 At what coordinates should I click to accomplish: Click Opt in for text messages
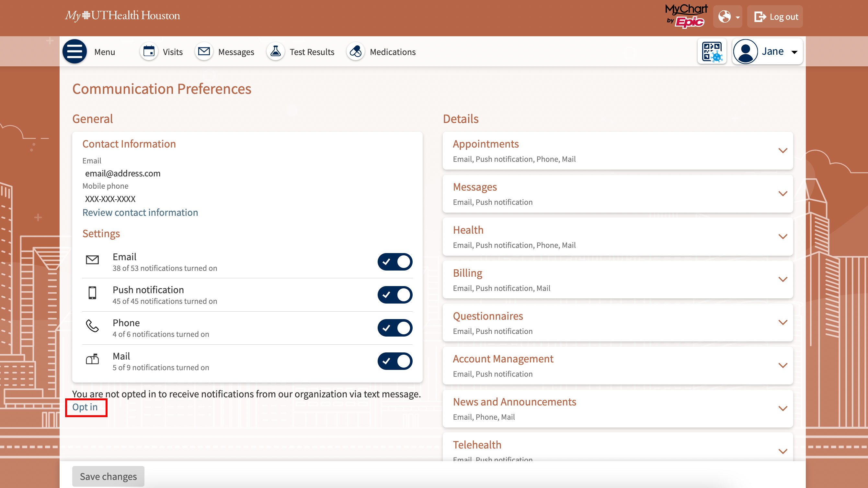tap(85, 407)
